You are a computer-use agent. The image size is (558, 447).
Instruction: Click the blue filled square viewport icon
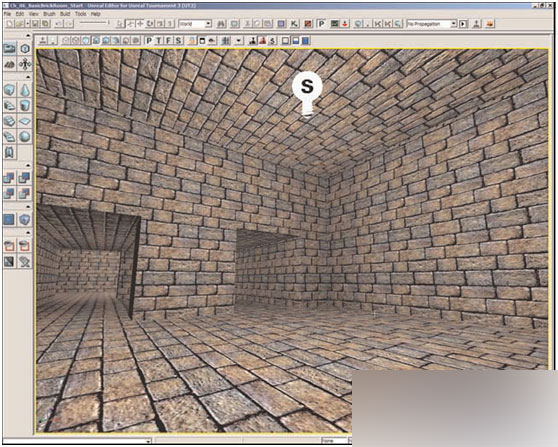305,41
